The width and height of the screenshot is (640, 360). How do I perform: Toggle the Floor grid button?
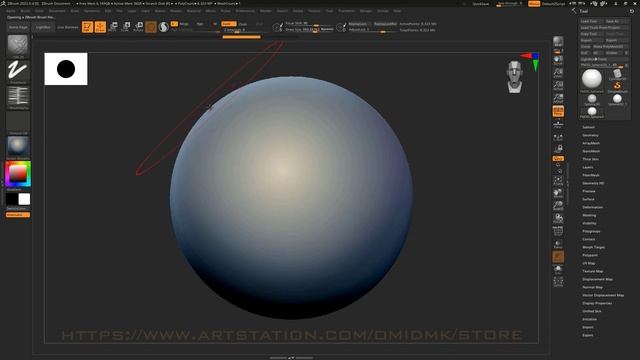point(558,124)
